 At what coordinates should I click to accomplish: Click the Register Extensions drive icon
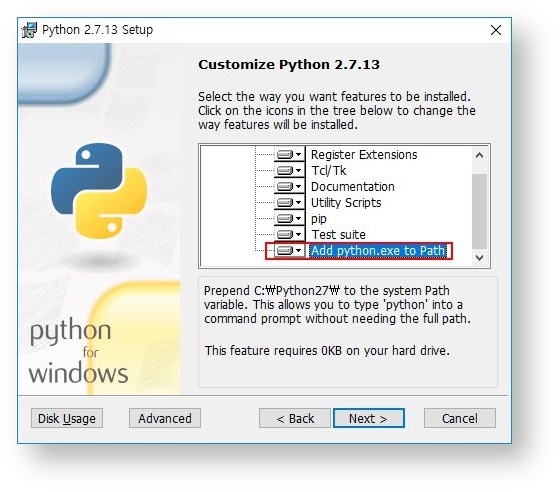(x=285, y=155)
